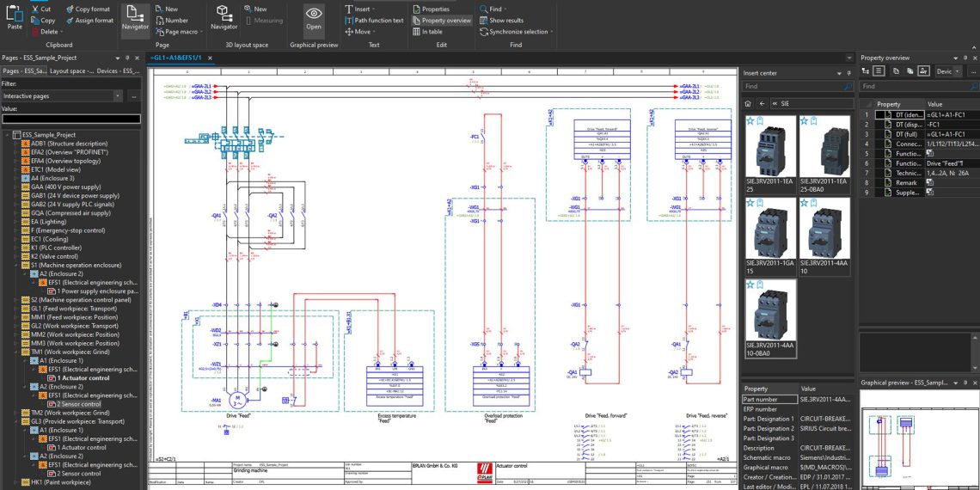Select the SIE.3RV2011-4AA10-0BA0 part thumbnail
The width and height of the screenshot is (980, 490).
pos(770,317)
